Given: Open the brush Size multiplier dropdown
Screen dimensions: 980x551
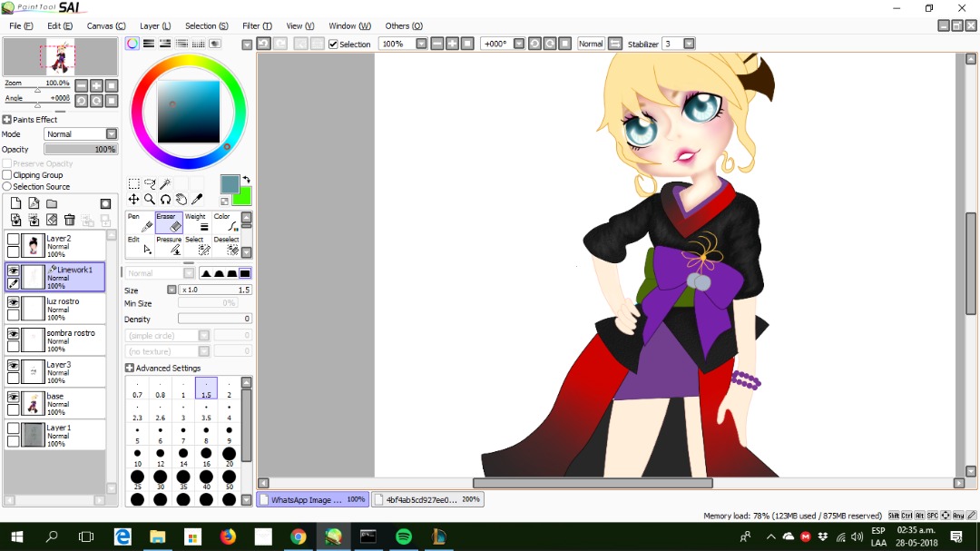Looking at the screenshot, I should click(x=171, y=290).
